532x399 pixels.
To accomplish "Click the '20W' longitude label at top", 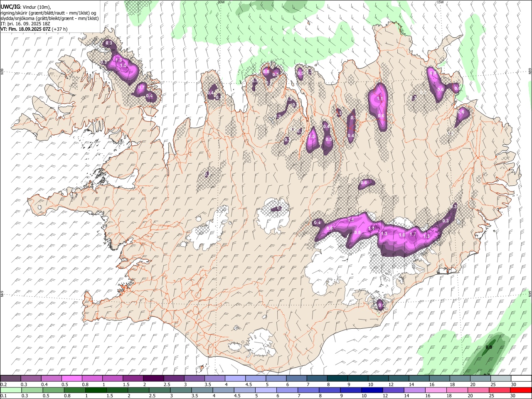I will (221, 2).
